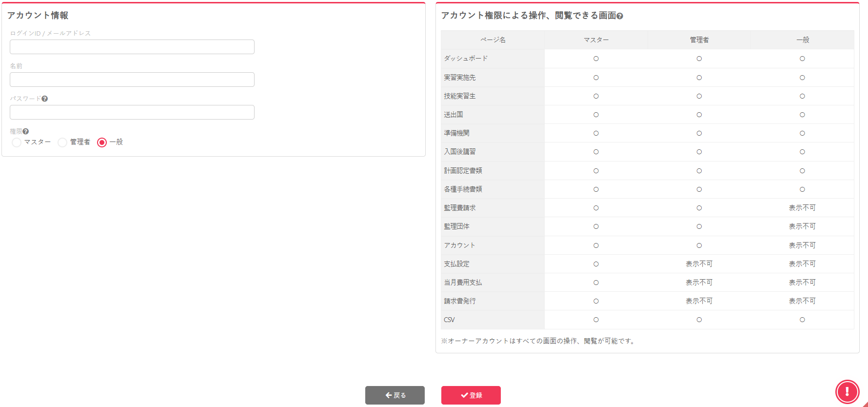
Task: Click the 管理者 column header in table
Action: pos(699,40)
